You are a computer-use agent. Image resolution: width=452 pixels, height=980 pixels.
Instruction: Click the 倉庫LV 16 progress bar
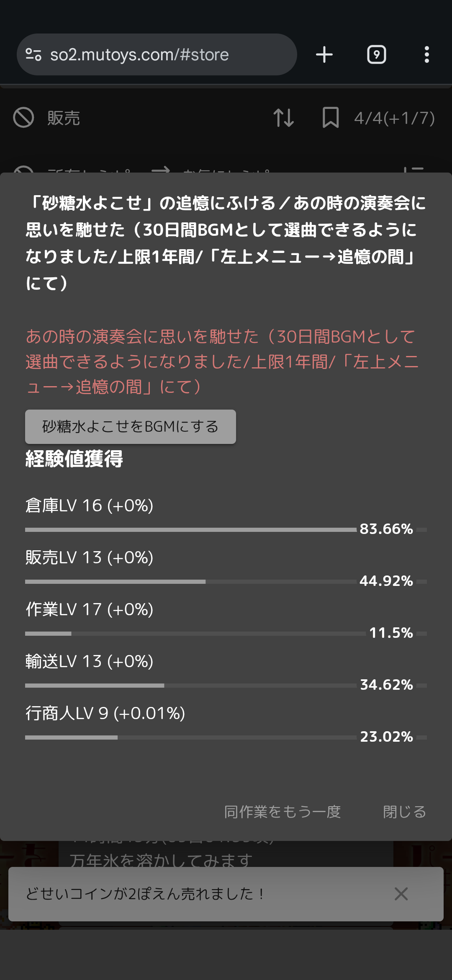pos(226,530)
